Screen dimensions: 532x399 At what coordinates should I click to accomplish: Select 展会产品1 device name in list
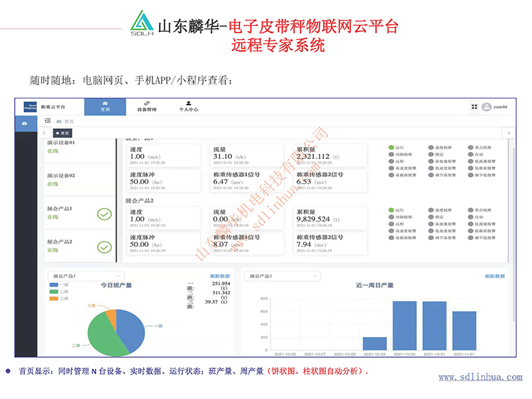[x=59, y=208]
